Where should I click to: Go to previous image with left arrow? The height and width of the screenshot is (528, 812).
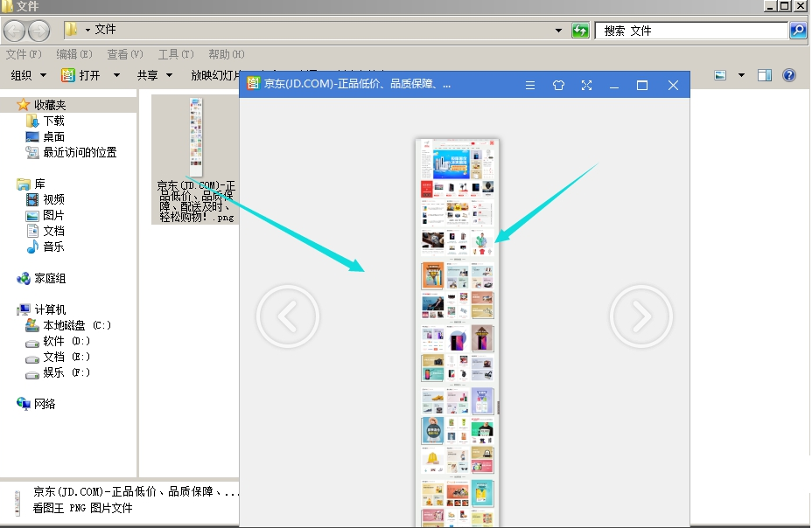click(287, 316)
